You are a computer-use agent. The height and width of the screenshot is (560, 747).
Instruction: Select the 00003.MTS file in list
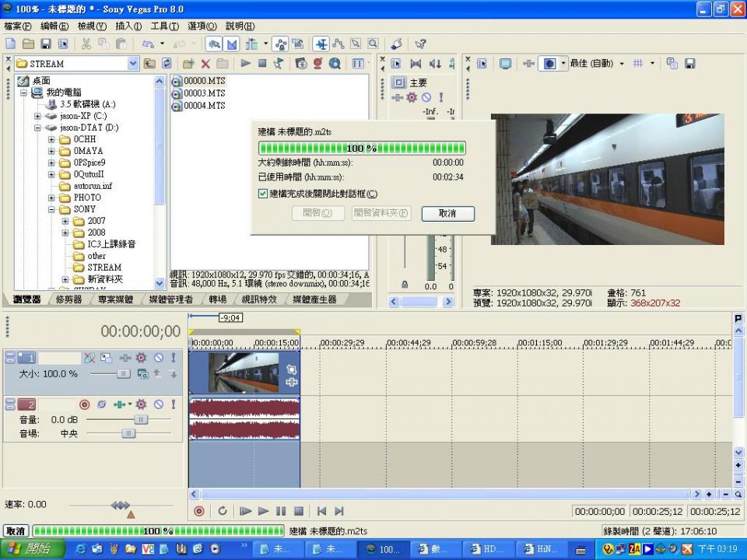point(204,93)
